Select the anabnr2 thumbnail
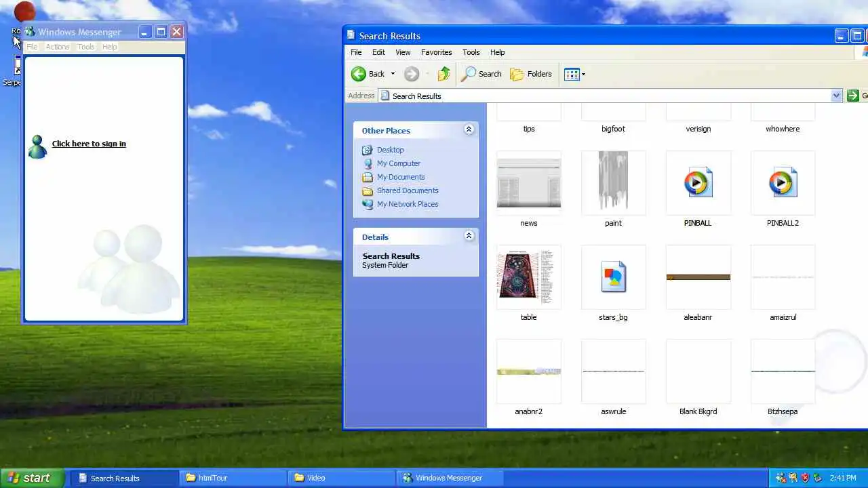 [529, 371]
